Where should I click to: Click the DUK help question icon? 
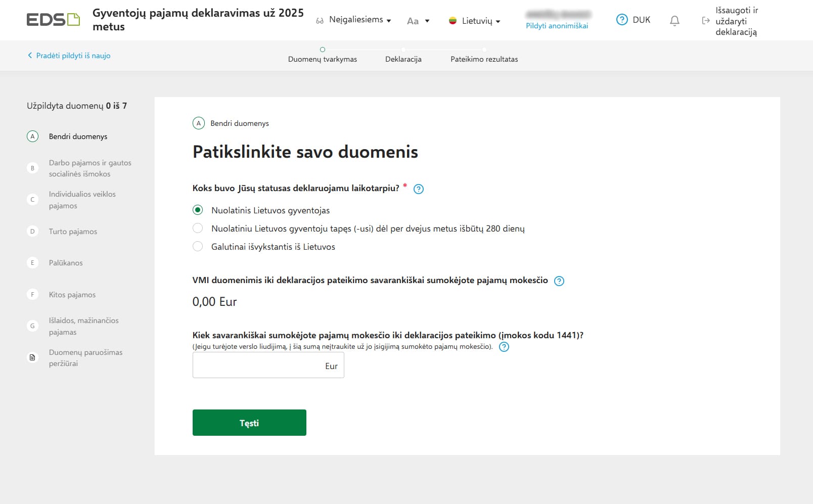621,20
